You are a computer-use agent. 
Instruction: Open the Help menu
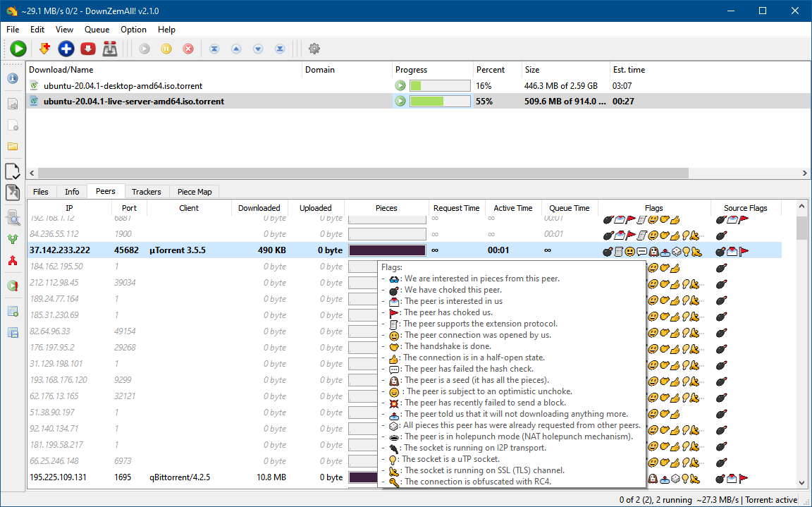[167, 30]
